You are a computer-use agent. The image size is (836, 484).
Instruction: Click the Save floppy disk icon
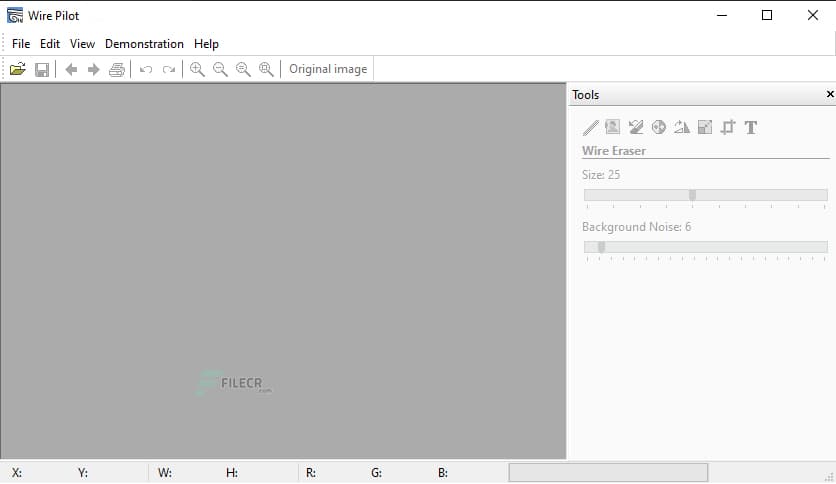(42, 69)
